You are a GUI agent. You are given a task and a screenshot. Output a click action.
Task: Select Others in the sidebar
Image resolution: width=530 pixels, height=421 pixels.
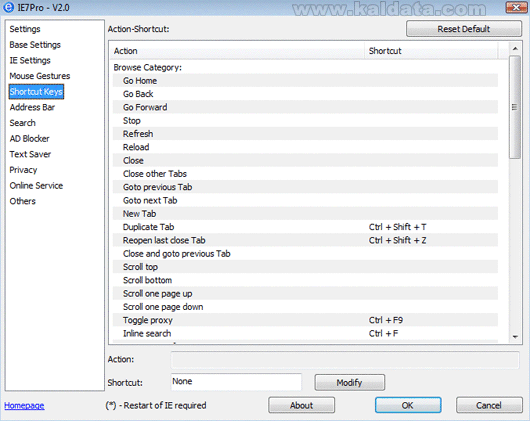22,201
